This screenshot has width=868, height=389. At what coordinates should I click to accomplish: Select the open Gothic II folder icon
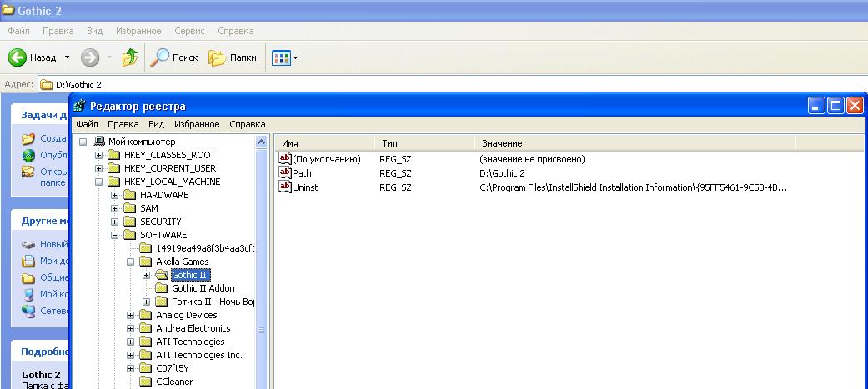point(162,275)
